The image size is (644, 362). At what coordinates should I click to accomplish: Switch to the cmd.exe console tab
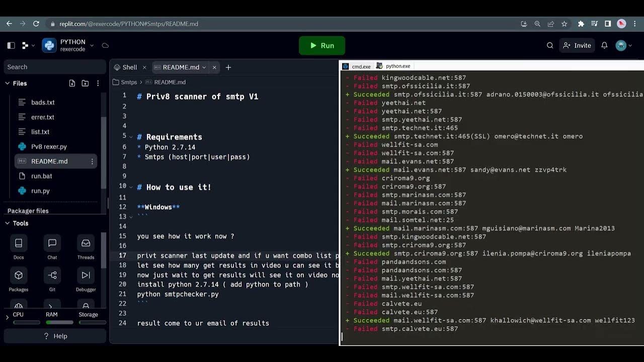(357, 66)
